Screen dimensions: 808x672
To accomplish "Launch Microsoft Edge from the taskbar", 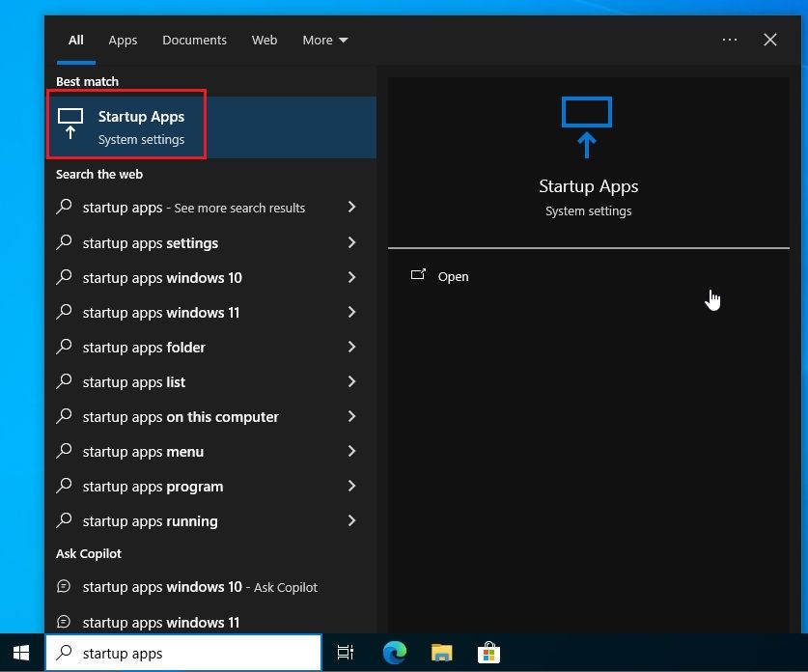I will (x=394, y=654).
